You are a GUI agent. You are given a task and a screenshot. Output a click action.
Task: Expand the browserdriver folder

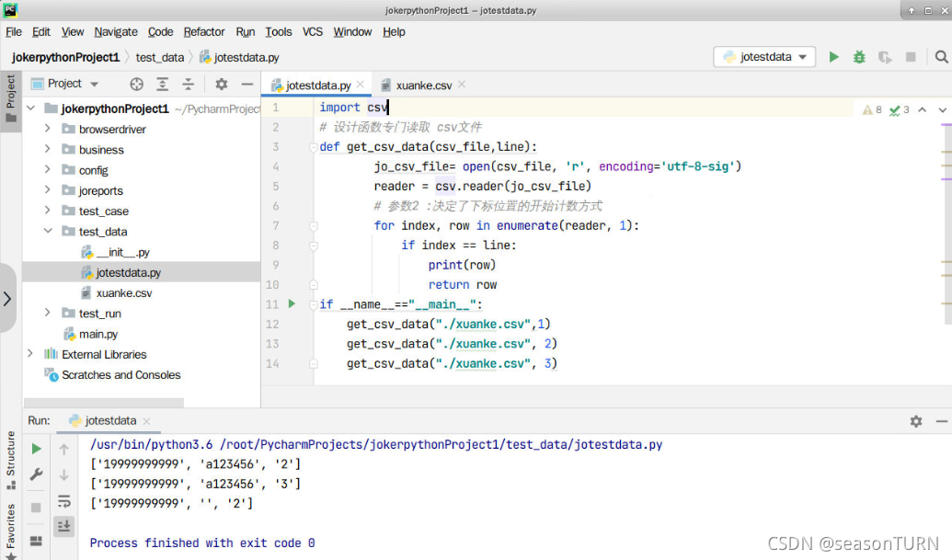[47, 129]
